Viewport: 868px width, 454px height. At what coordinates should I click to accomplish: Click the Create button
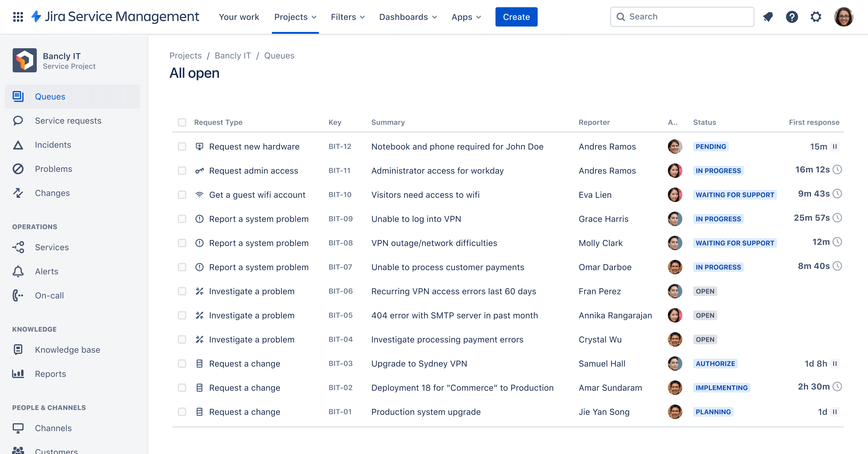pos(517,17)
